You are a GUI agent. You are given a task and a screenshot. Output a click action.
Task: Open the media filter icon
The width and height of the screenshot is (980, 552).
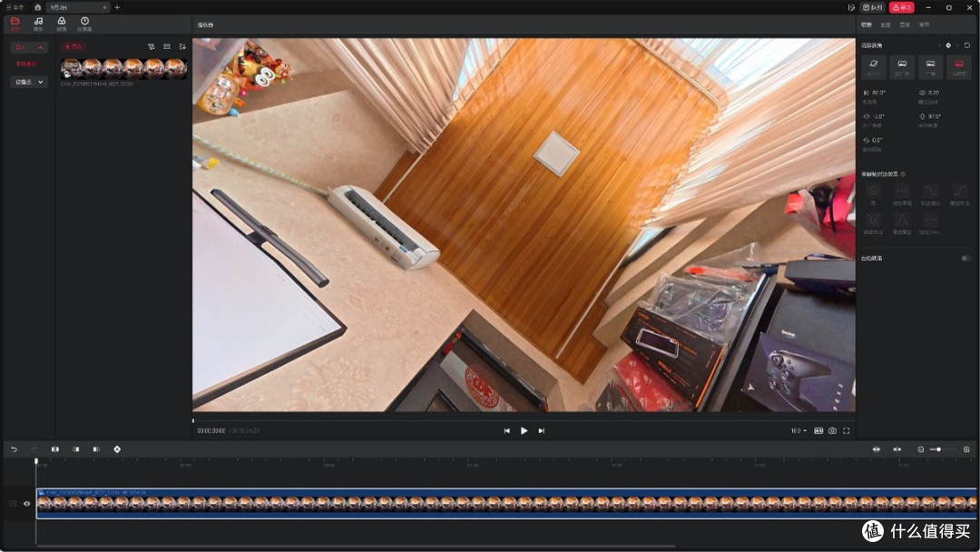click(152, 47)
